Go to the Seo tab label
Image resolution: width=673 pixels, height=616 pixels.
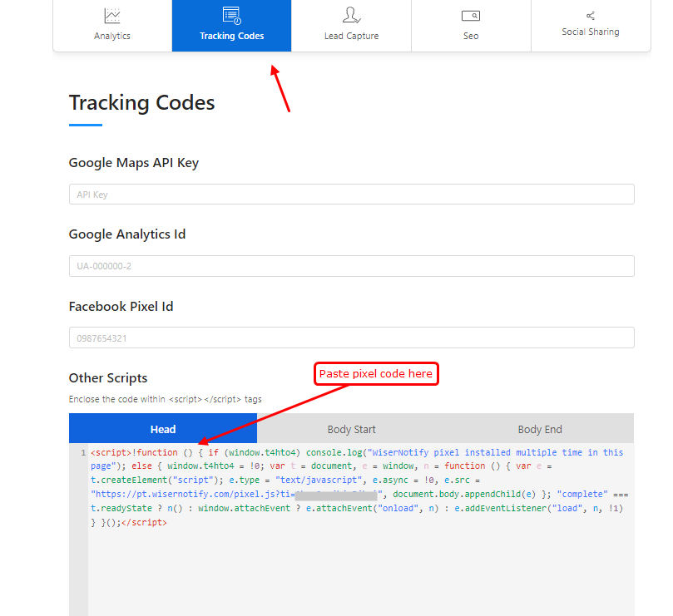pos(471,36)
